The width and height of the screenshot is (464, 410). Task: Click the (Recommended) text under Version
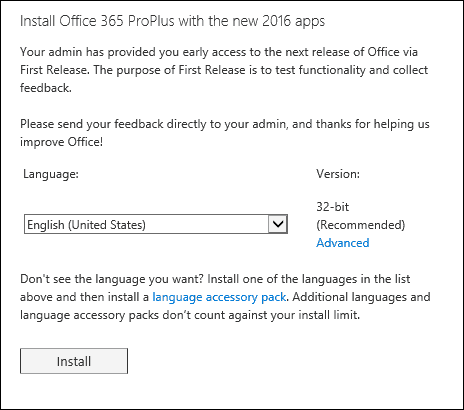click(360, 225)
